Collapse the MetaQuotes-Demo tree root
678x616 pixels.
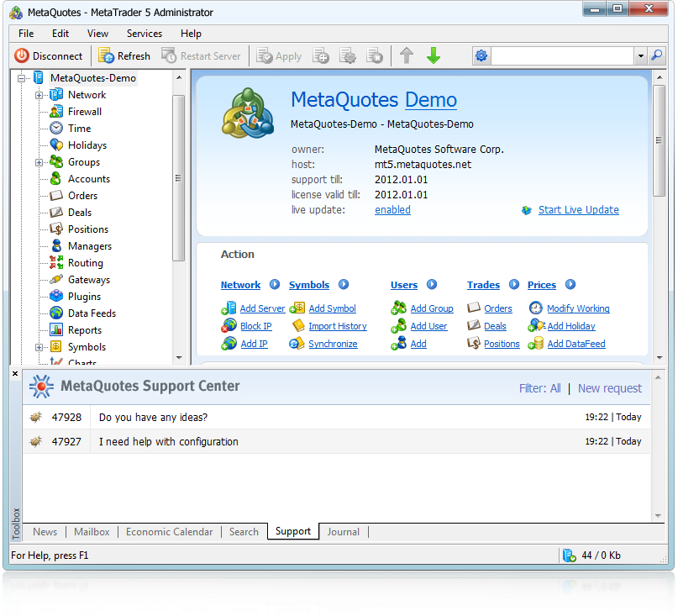tap(21, 78)
